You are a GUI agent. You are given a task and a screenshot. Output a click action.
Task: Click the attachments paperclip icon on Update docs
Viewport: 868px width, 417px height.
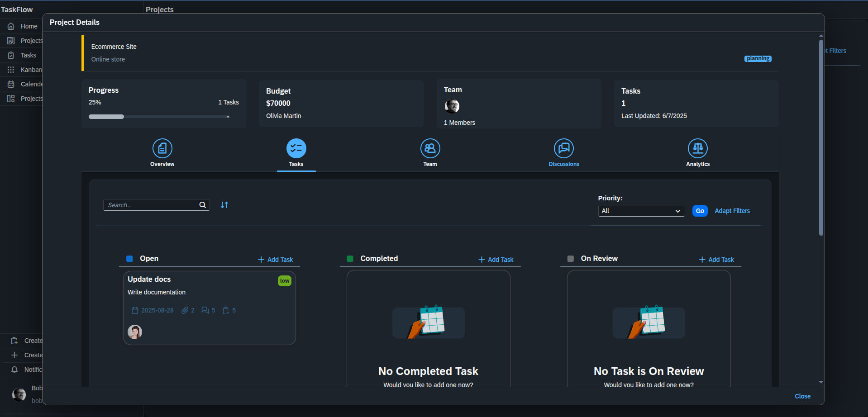point(185,310)
